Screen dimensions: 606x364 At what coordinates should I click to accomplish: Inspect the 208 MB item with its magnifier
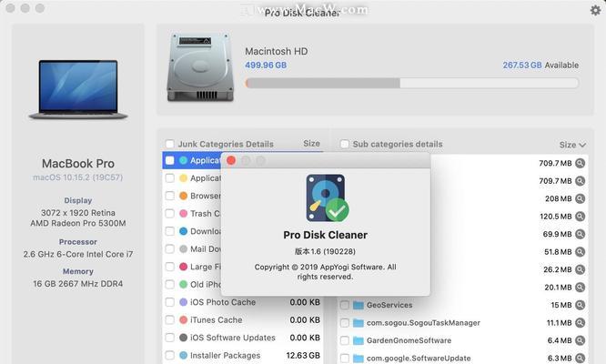pos(580,198)
